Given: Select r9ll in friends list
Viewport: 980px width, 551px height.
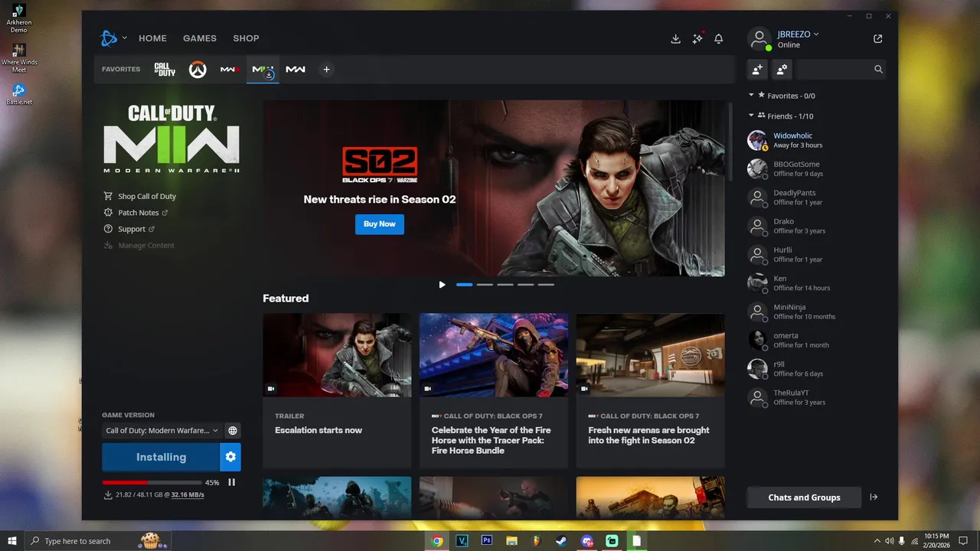Looking at the screenshot, I should pyautogui.click(x=815, y=368).
